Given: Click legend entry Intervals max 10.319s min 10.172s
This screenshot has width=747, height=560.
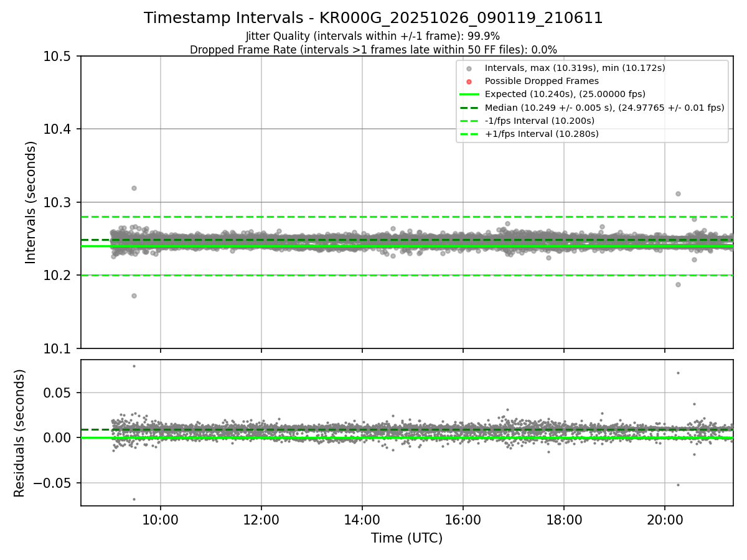Looking at the screenshot, I should pos(575,68).
